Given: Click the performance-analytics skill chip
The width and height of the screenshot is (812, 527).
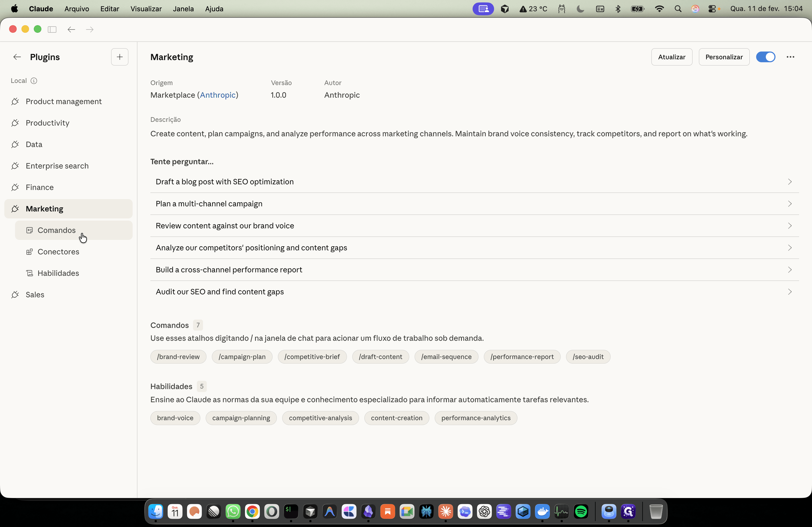Looking at the screenshot, I should pos(476,418).
